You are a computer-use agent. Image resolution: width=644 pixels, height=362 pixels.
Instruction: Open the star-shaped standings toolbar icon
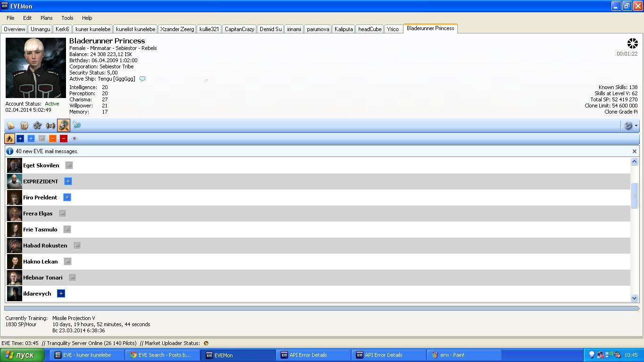point(37,125)
